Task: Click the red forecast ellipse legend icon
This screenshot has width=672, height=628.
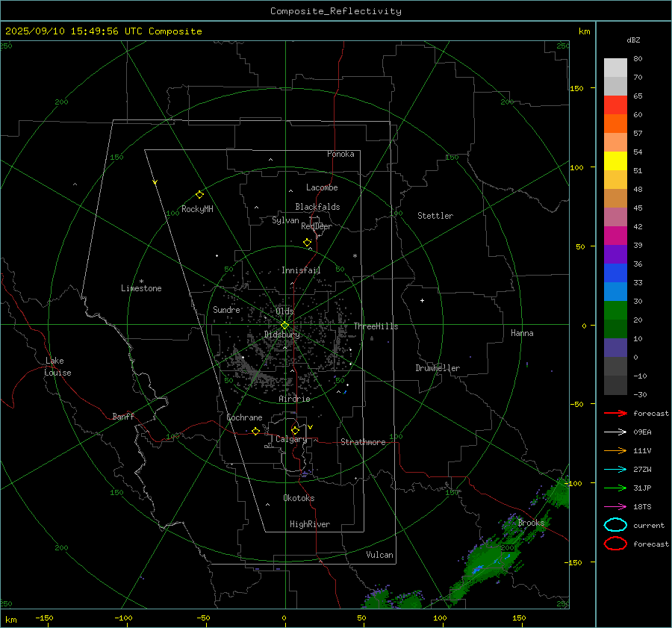Action: [x=615, y=544]
